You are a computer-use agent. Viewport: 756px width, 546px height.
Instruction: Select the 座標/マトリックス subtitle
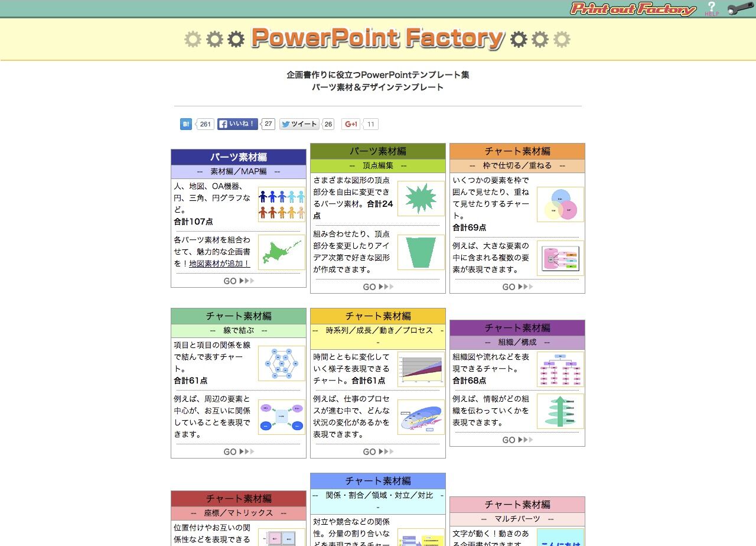pos(239,513)
